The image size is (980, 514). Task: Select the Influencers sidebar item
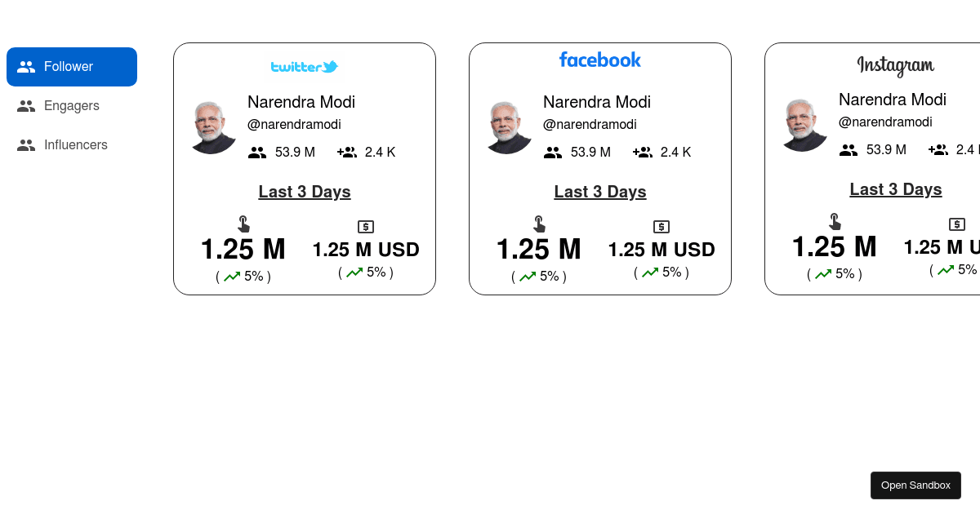point(75,145)
